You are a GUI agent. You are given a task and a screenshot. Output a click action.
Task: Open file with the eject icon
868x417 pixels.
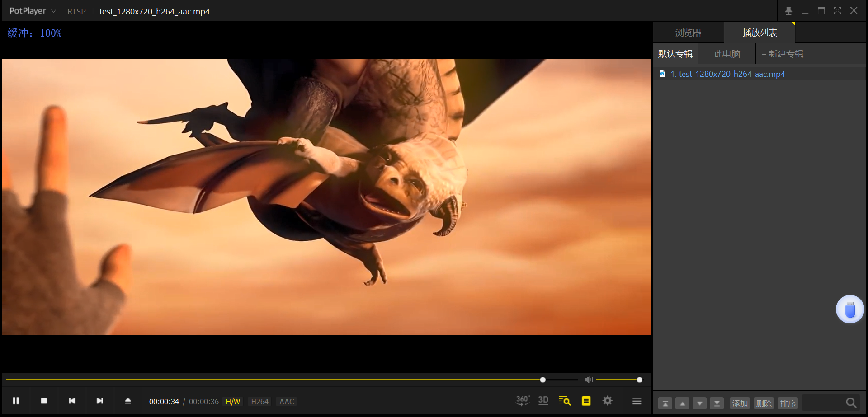[x=128, y=401]
